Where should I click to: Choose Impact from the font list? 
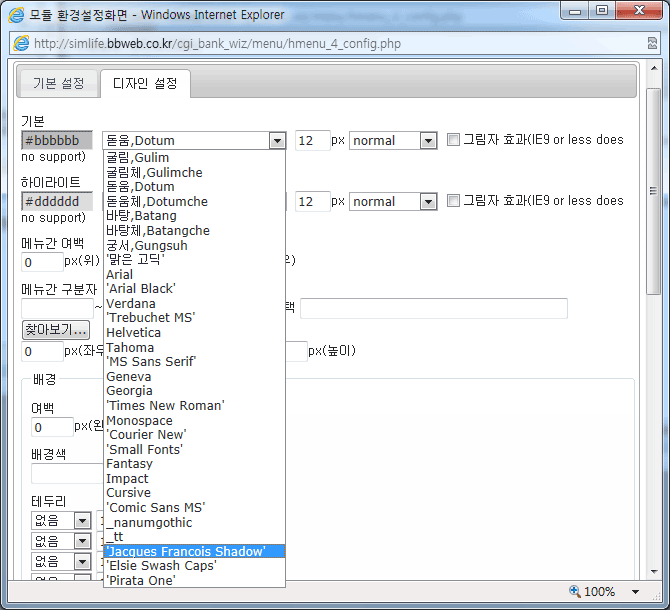[194, 478]
